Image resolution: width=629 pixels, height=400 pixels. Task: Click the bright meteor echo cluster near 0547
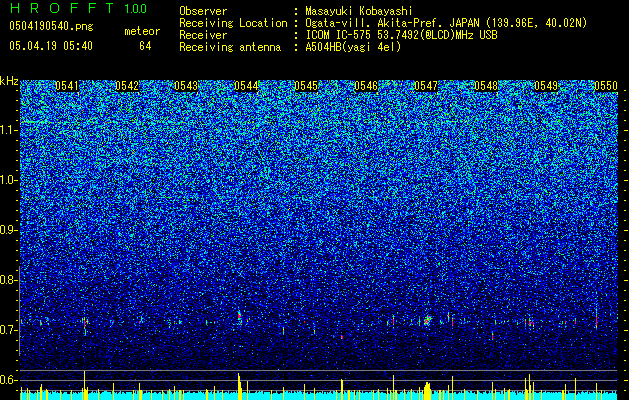tap(427, 320)
